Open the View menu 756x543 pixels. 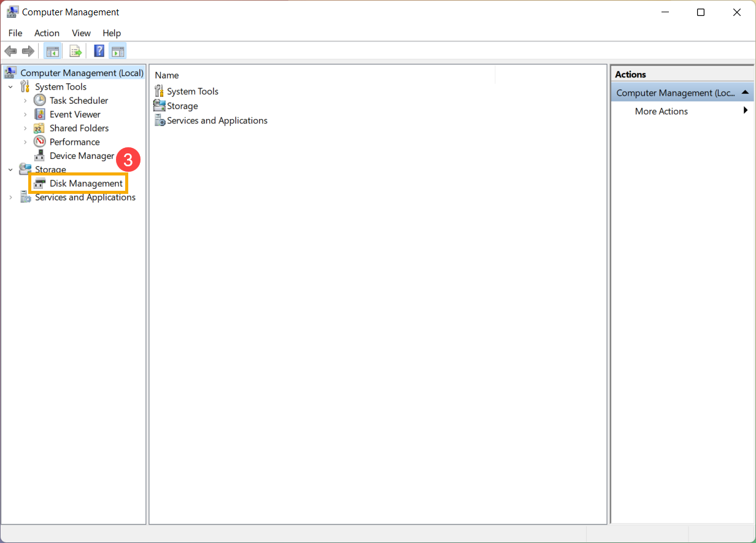(81, 33)
